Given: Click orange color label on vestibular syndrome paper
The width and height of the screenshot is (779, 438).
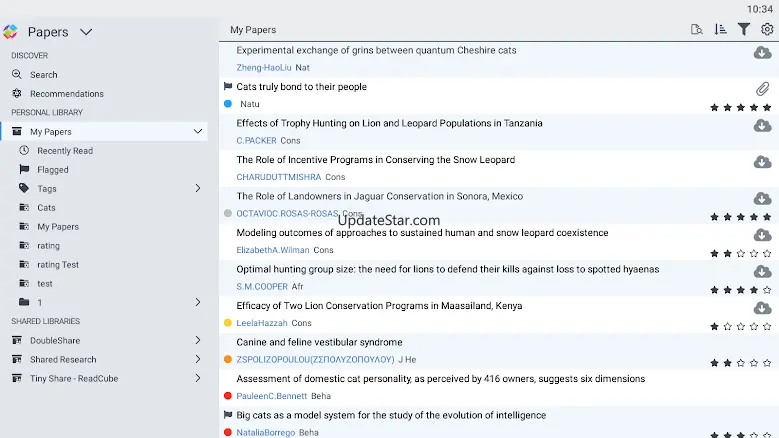Looking at the screenshot, I should [228, 359].
